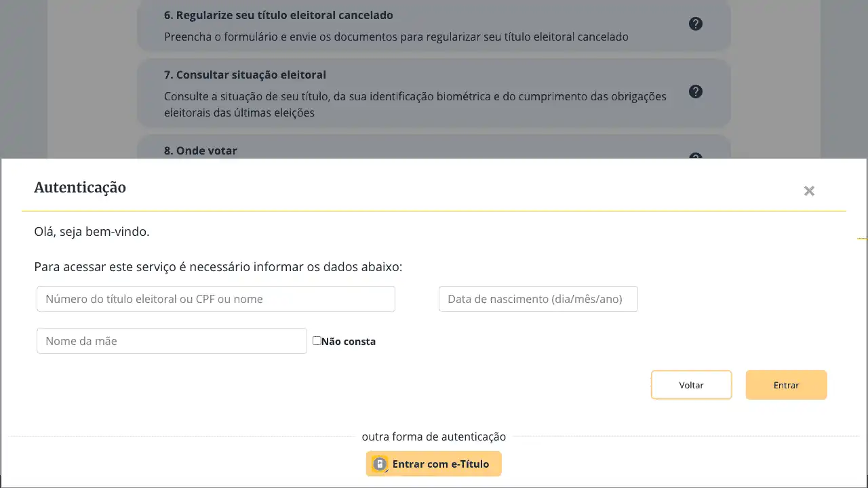Viewport: 868px width, 488px height.
Task: Click the outra forma de autenticação text
Action: coord(433,436)
